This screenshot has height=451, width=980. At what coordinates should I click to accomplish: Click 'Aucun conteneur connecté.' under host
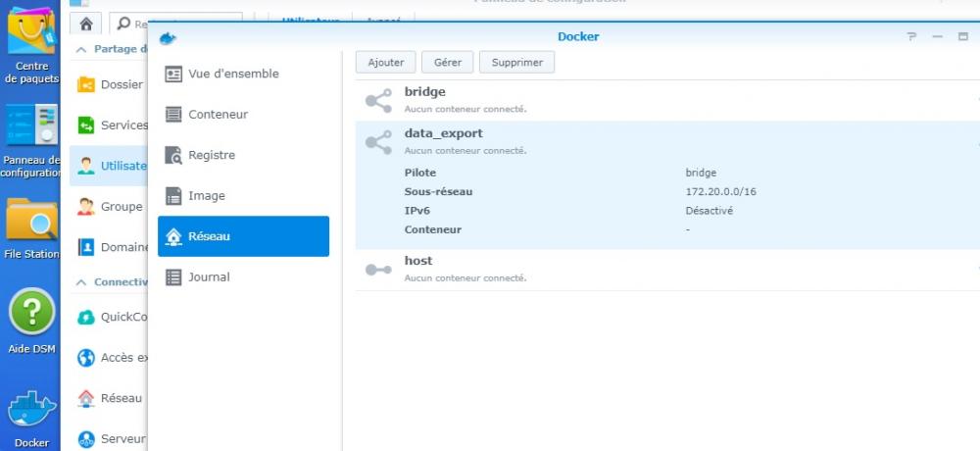click(x=465, y=277)
